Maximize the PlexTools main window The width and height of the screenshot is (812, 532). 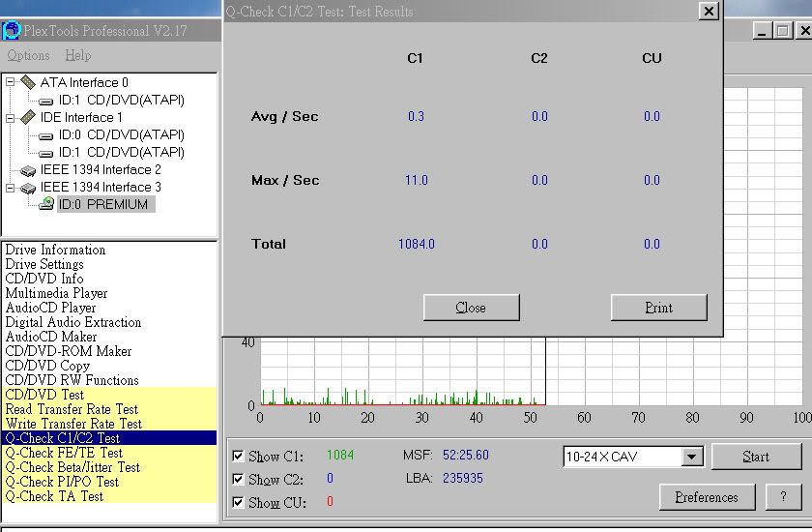point(782,31)
